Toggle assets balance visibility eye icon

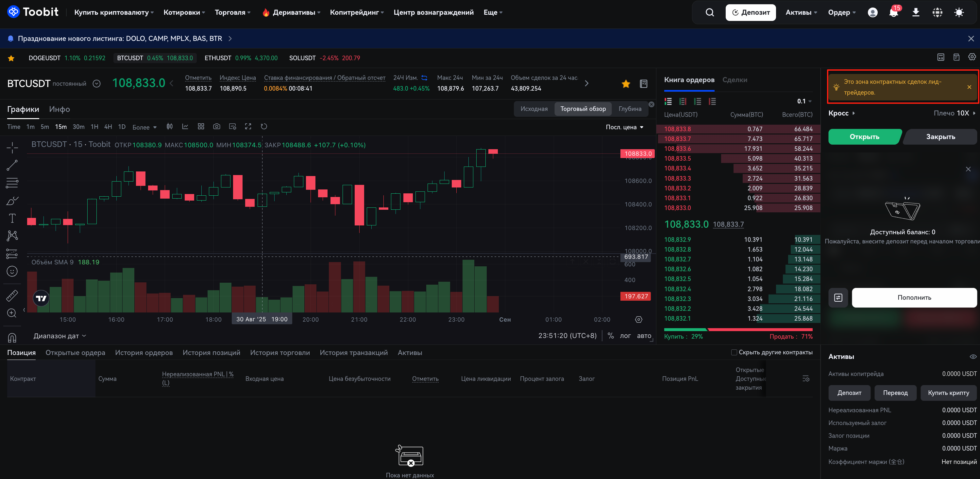(973, 357)
